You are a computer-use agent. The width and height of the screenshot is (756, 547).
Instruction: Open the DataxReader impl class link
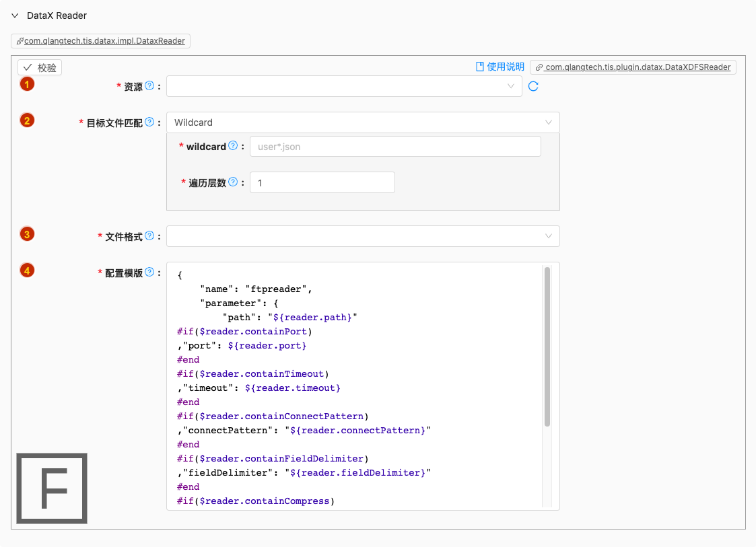101,41
